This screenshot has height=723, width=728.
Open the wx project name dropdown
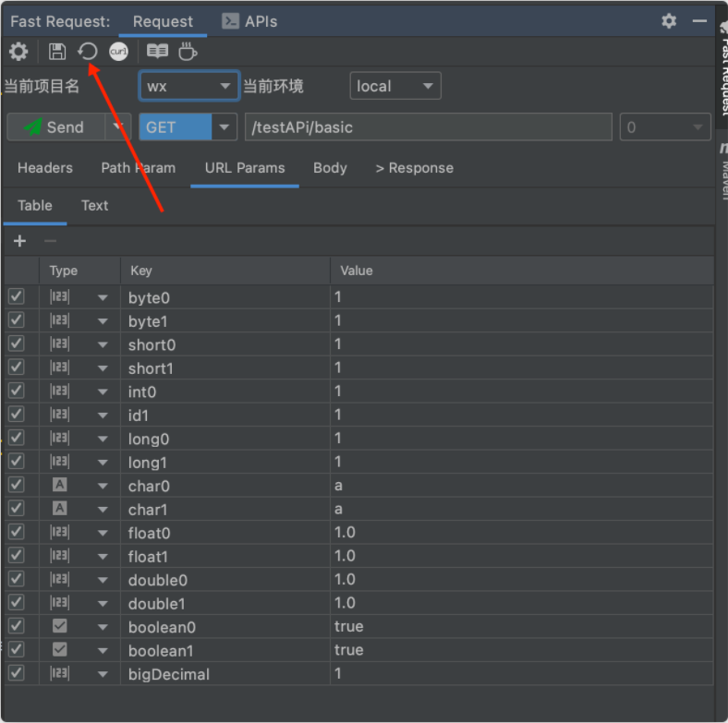pyautogui.click(x=189, y=87)
